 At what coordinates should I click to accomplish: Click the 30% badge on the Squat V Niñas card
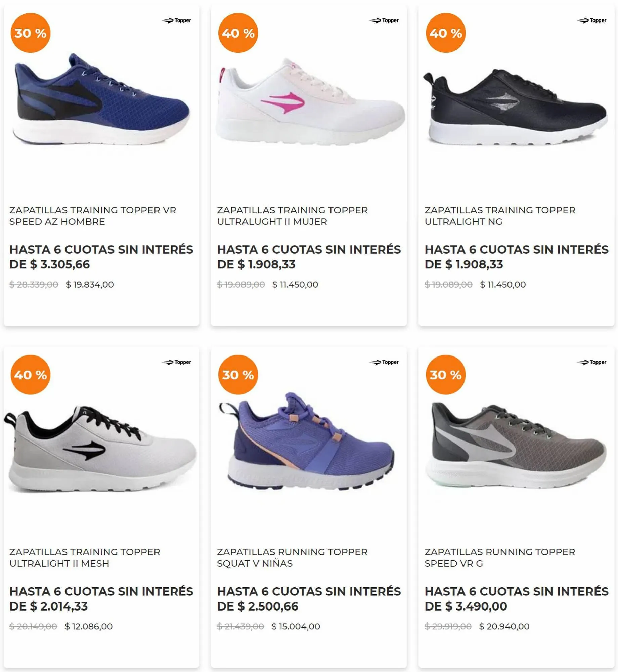[x=238, y=375]
